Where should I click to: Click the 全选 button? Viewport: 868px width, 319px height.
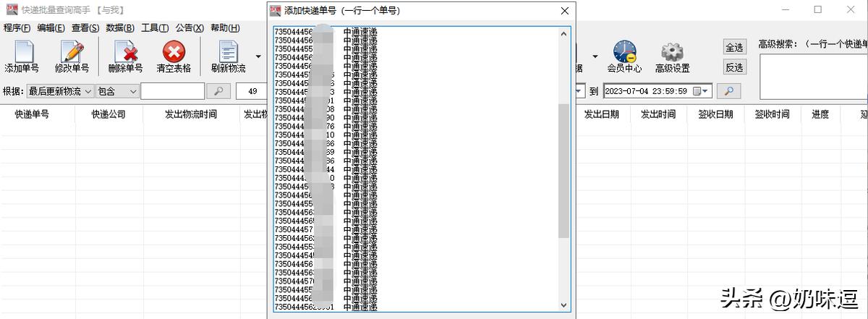(x=734, y=47)
